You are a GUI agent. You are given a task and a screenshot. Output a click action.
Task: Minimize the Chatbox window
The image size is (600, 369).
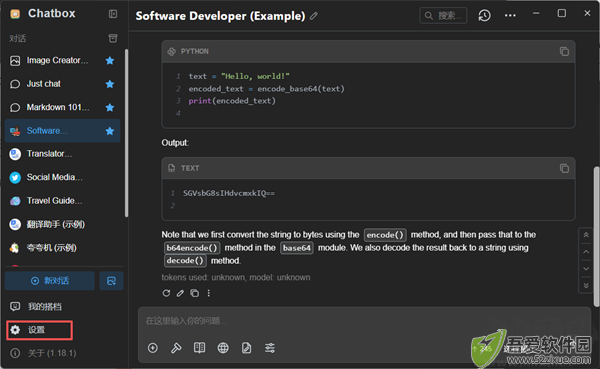(x=536, y=13)
